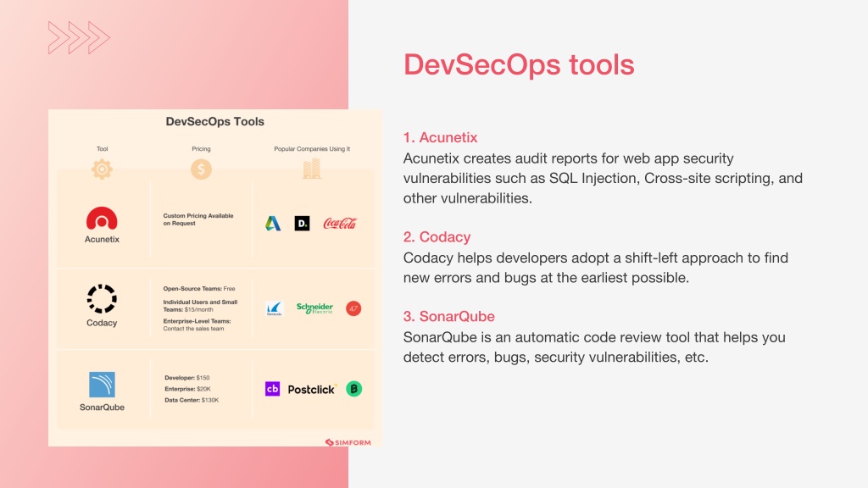The image size is (868, 488).
Task: Click the Acunetix description paragraph
Action: point(603,178)
